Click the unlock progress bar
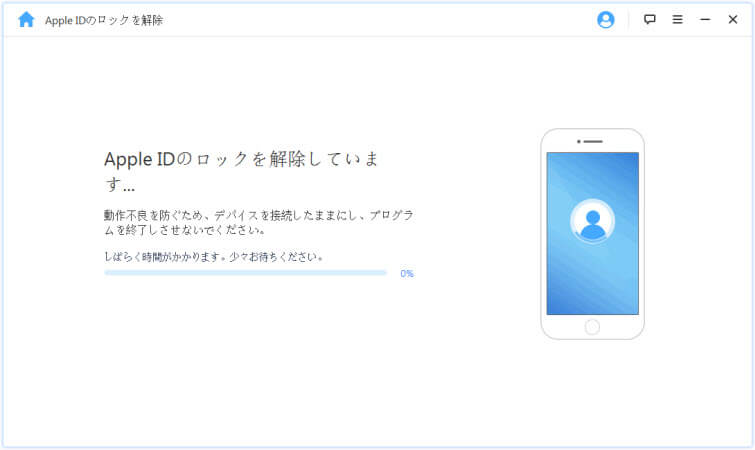The image size is (755, 450). (x=246, y=273)
